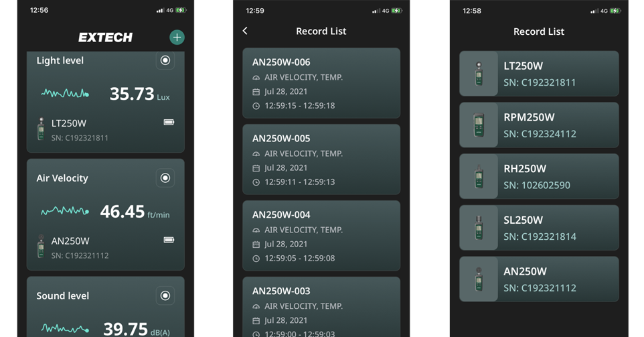
Task: Go back using the left chevron arrow
Action: [x=245, y=31]
